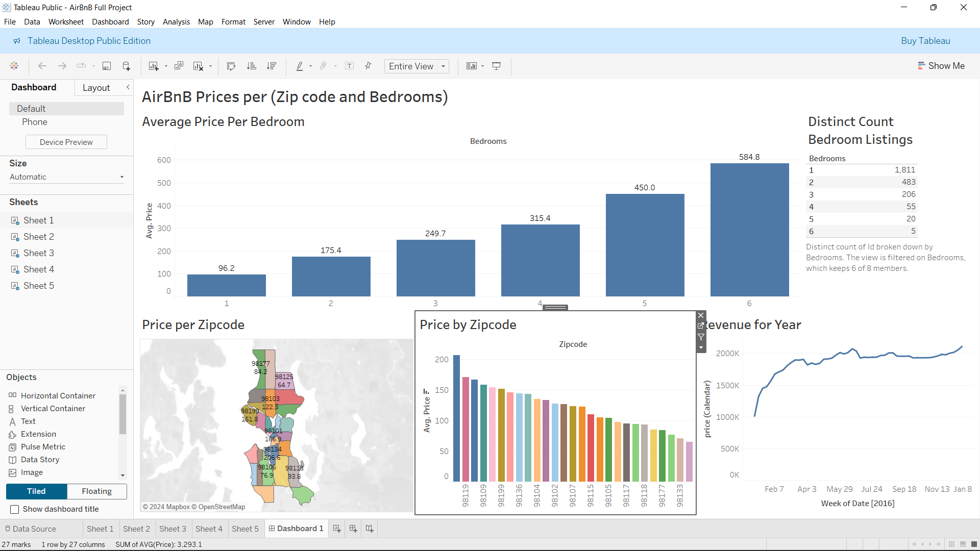Click Go to Sheet icon on Price by Zipcode
The height and width of the screenshot is (551, 980).
701,326
